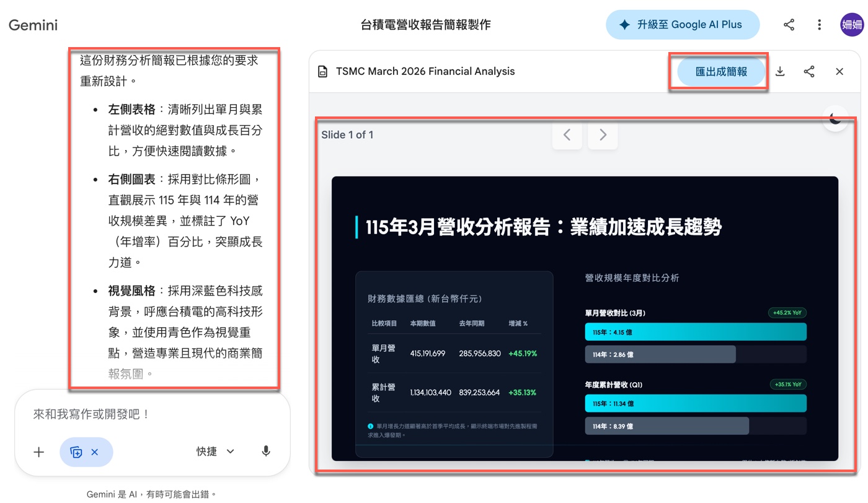
Task: Click the 1,134,103,440 cumulative revenue cell
Action: point(430,393)
